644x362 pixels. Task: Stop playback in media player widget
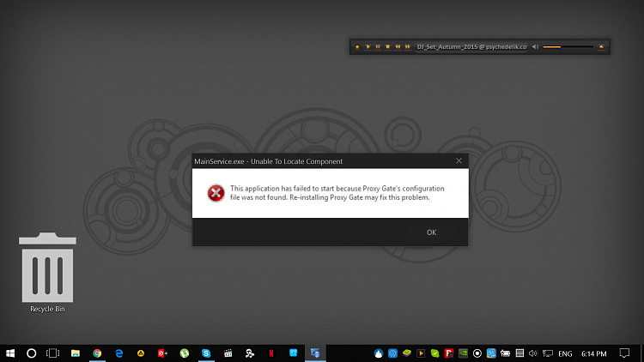point(388,47)
